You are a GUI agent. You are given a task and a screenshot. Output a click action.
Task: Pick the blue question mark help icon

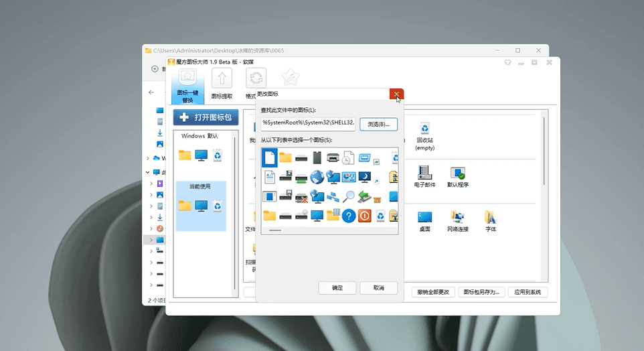click(348, 216)
